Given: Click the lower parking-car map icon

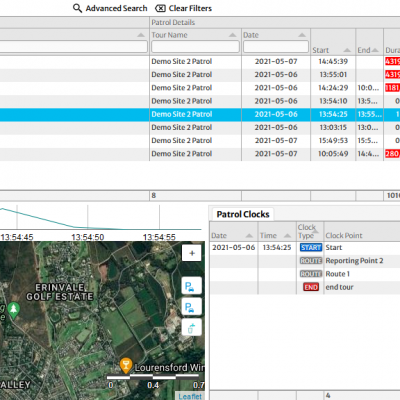Looking at the screenshot, I should [192, 307].
